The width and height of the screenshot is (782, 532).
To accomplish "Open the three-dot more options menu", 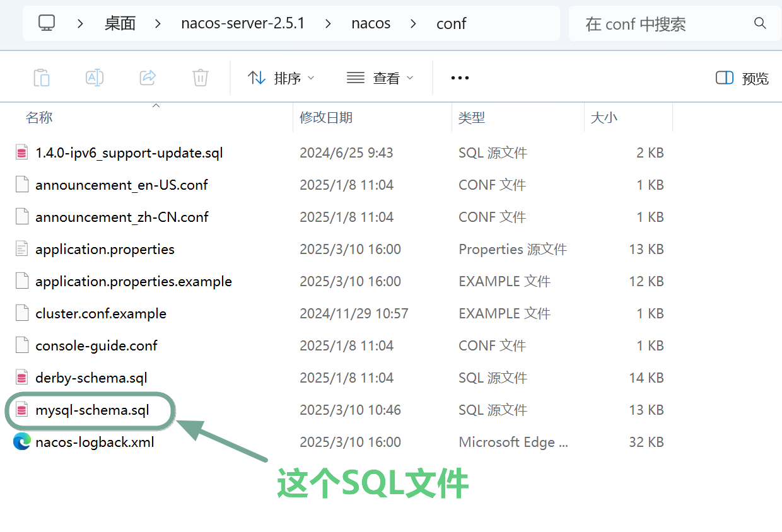I will tap(460, 78).
